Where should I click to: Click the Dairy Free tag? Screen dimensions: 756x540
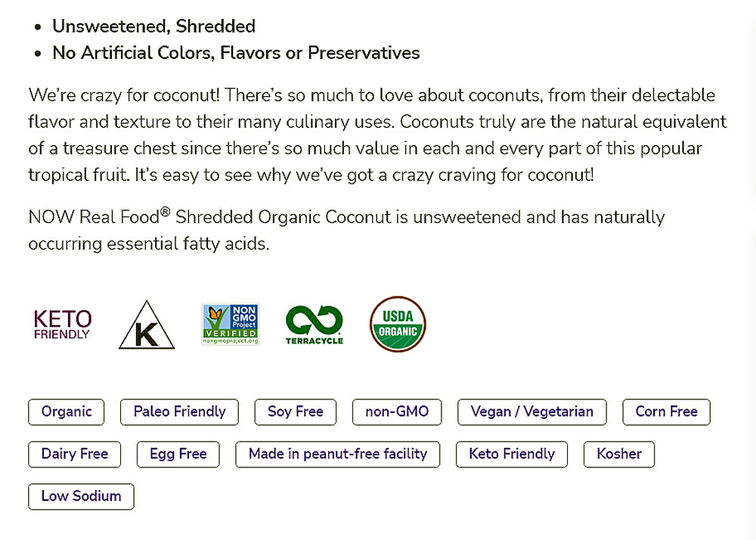click(75, 455)
